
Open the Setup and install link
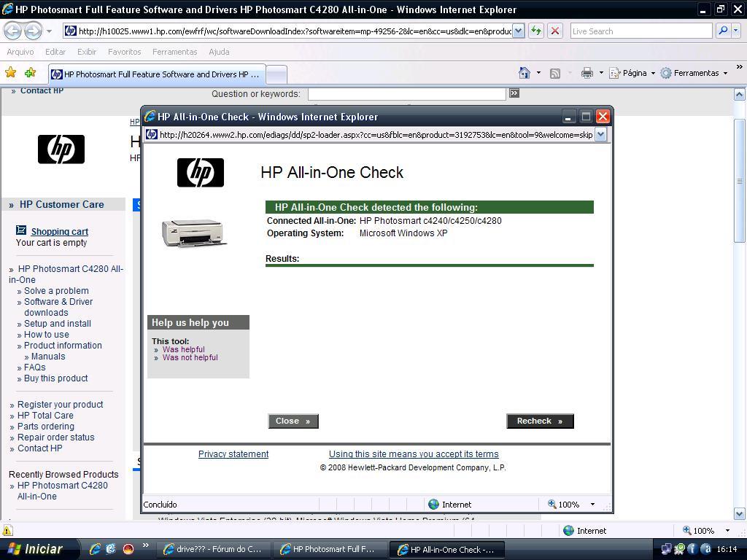click(57, 323)
